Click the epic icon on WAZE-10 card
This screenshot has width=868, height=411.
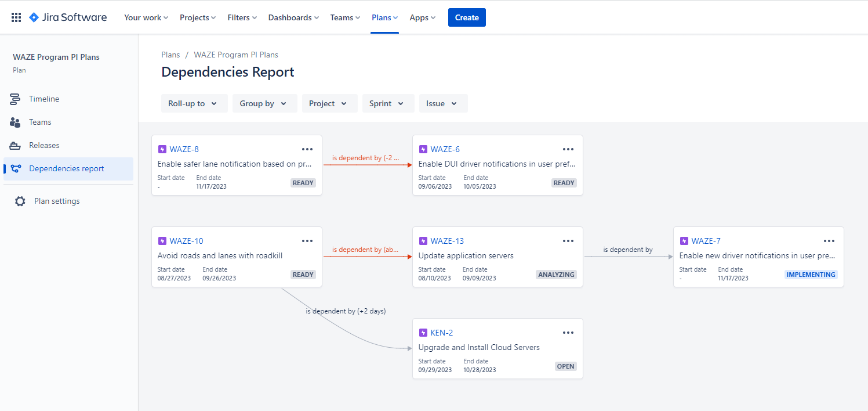(162, 241)
